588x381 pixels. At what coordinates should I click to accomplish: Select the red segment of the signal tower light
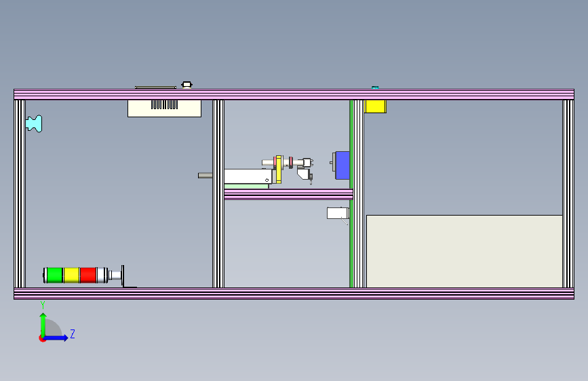click(88, 275)
